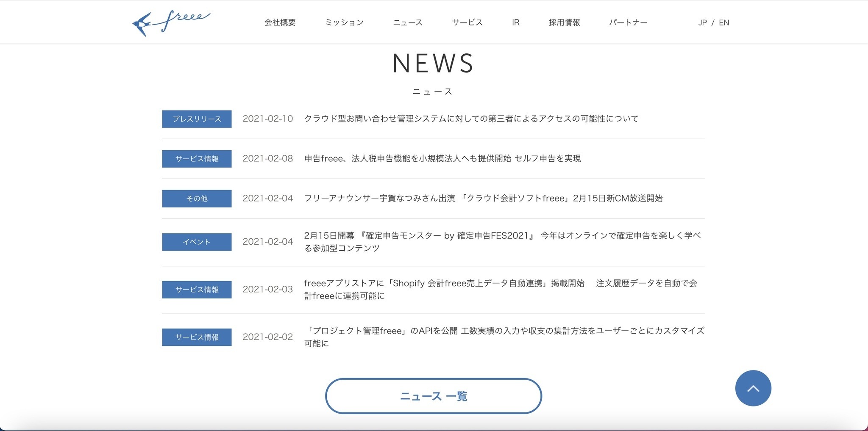
Task: Click the パートナー menu item
Action: [628, 22]
